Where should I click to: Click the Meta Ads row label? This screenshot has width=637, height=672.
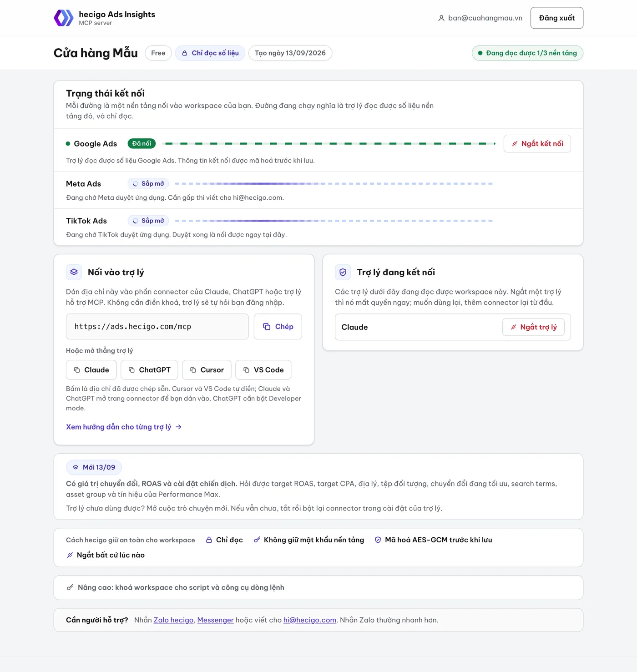[x=83, y=184]
